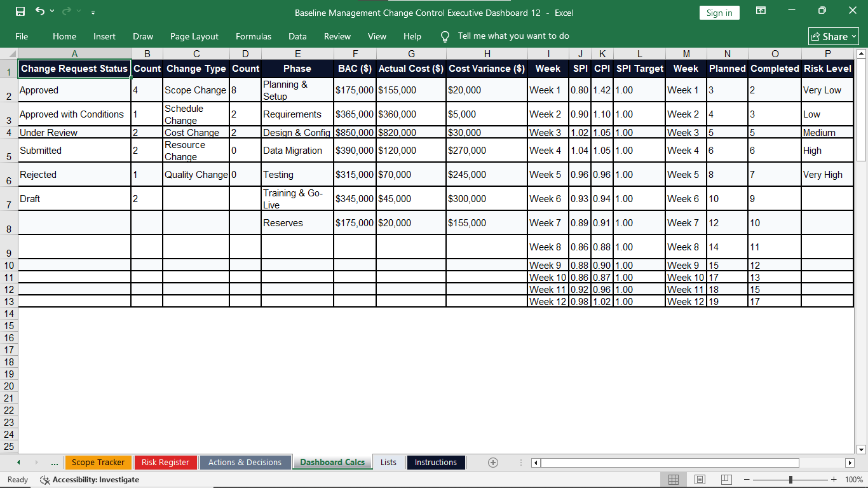Switch to the Risk Register sheet tab
The height and width of the screenshot is (488, 868).
click(x=165, y=463)
